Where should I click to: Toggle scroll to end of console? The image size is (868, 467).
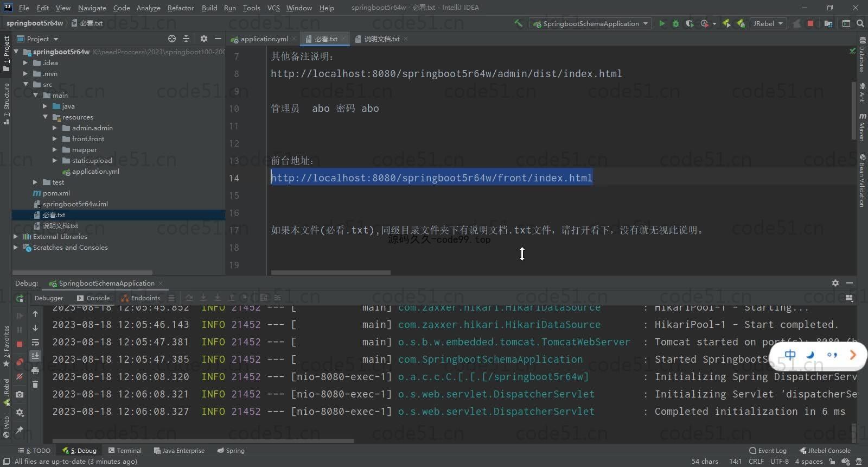pyautogui.click(x=35, y=356)
